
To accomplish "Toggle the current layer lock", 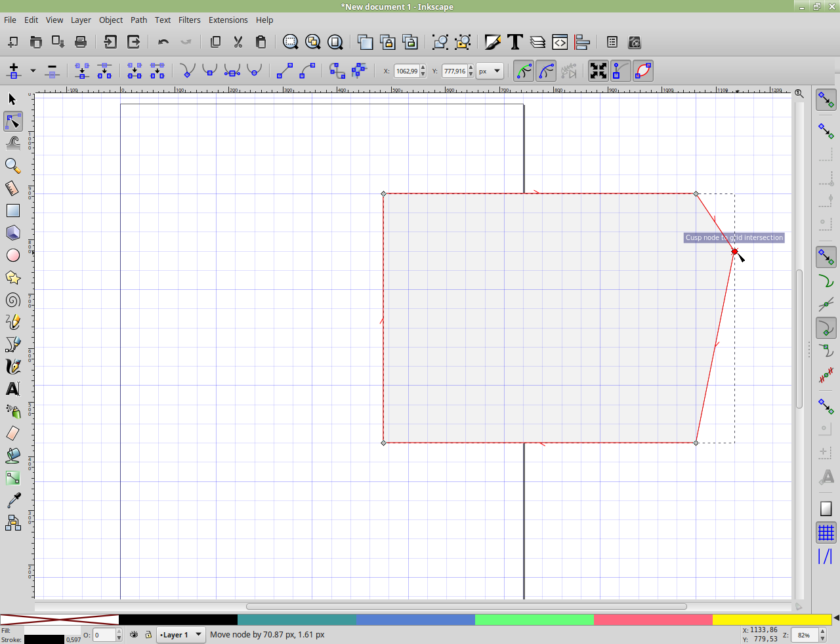I will (x=148, y=635).
